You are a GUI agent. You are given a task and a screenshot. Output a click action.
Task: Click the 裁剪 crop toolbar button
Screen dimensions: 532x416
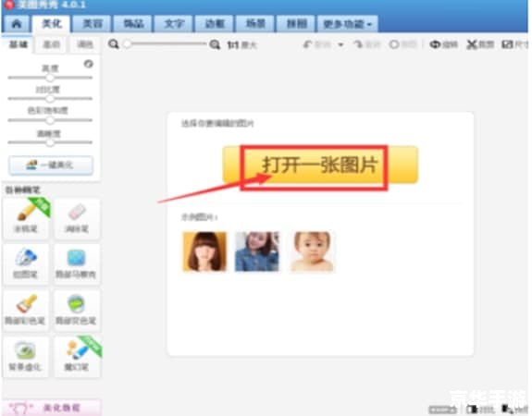(x=480, y=44)
